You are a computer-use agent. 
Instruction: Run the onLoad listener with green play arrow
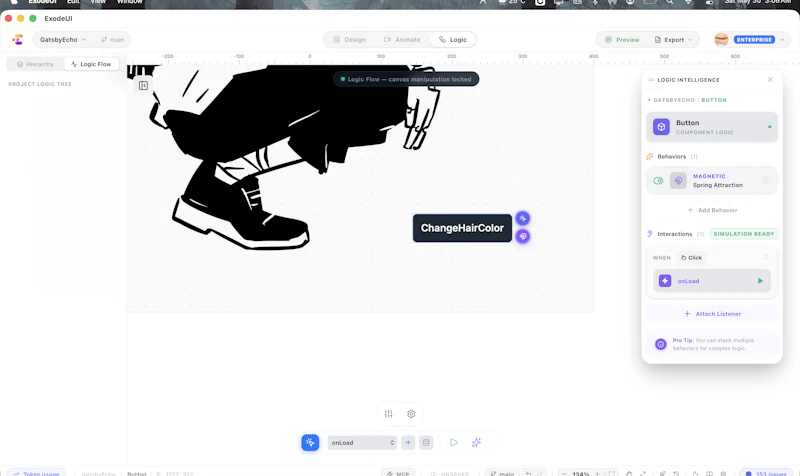pyautogui.click(x=760, y=281)
